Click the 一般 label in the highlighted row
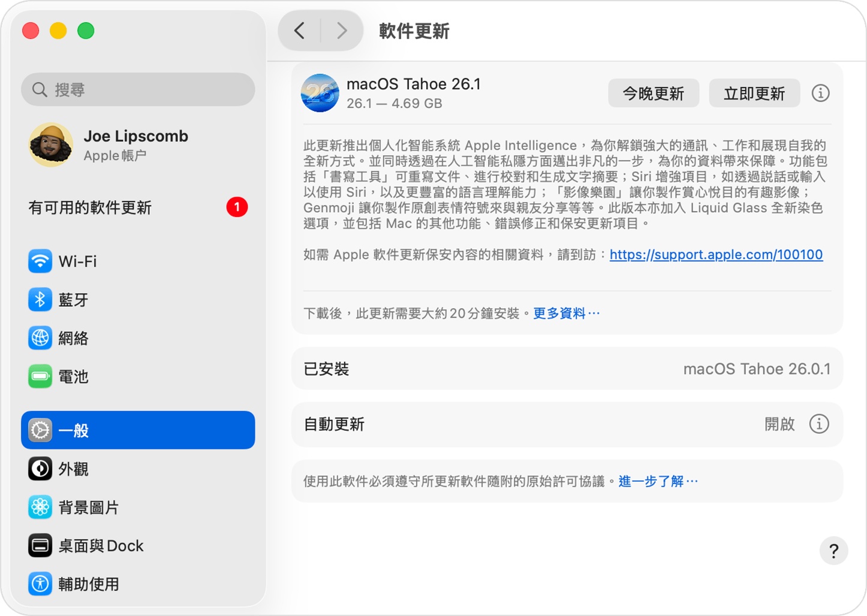Screen dimensions: 867x616 coord(73,430)
